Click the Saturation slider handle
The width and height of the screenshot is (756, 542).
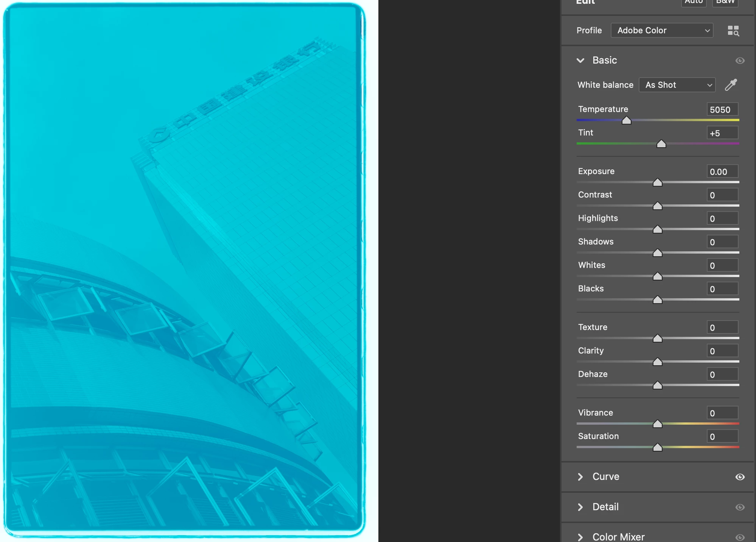point(658,448)
